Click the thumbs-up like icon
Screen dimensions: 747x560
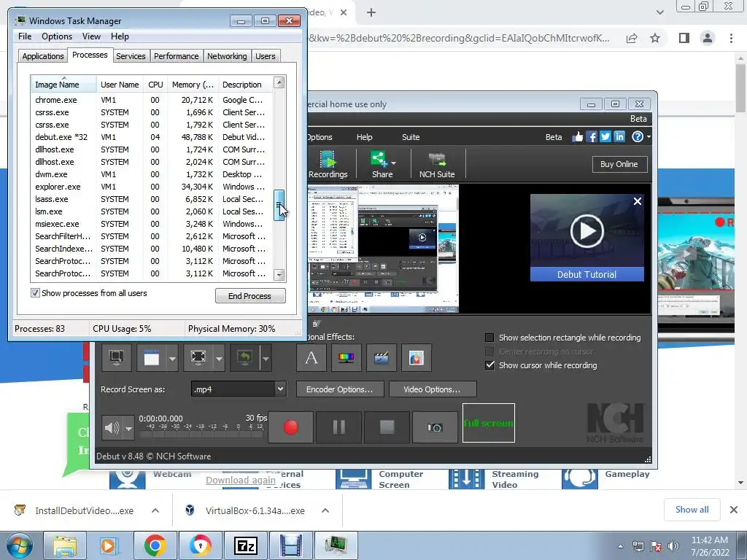578,137
